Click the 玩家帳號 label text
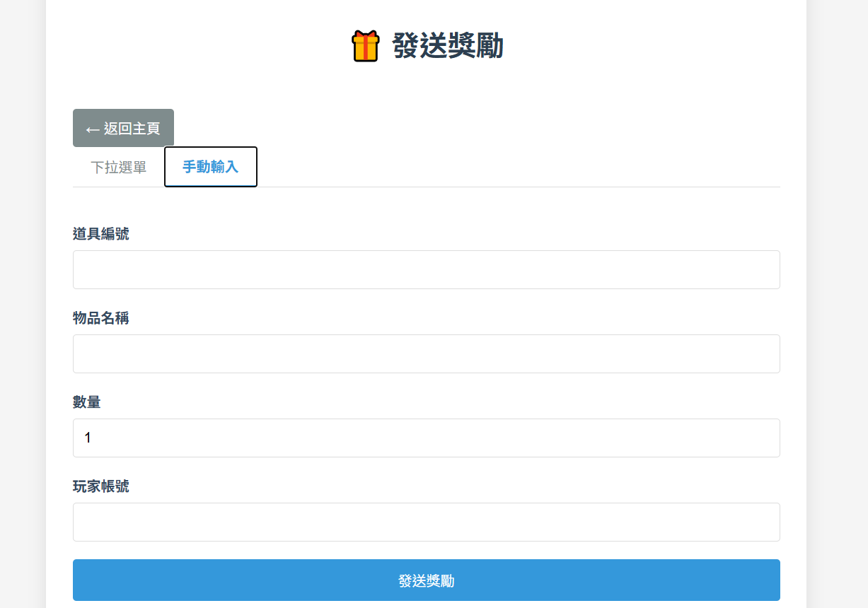This screenshot has height=608, width=868. pyautogui.click(x=101, y=486)
